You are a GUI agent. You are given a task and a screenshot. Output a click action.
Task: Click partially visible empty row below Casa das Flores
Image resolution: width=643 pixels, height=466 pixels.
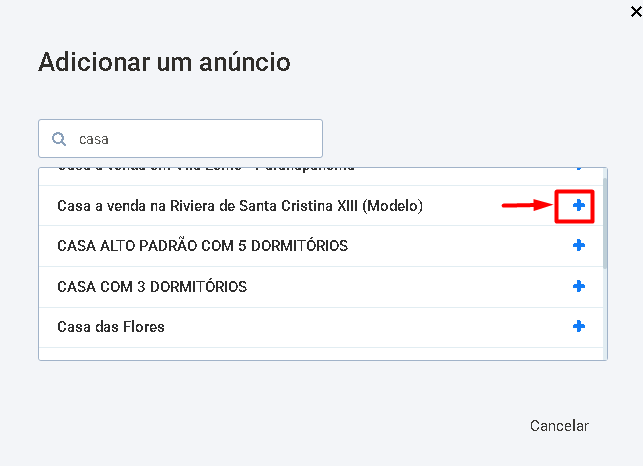(321, 354)
